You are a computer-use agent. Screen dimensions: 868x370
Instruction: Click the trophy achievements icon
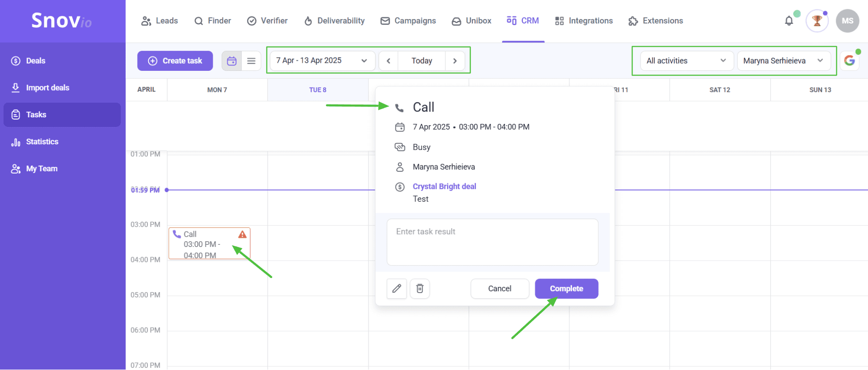pyautogui.click(x=817, y=21)
